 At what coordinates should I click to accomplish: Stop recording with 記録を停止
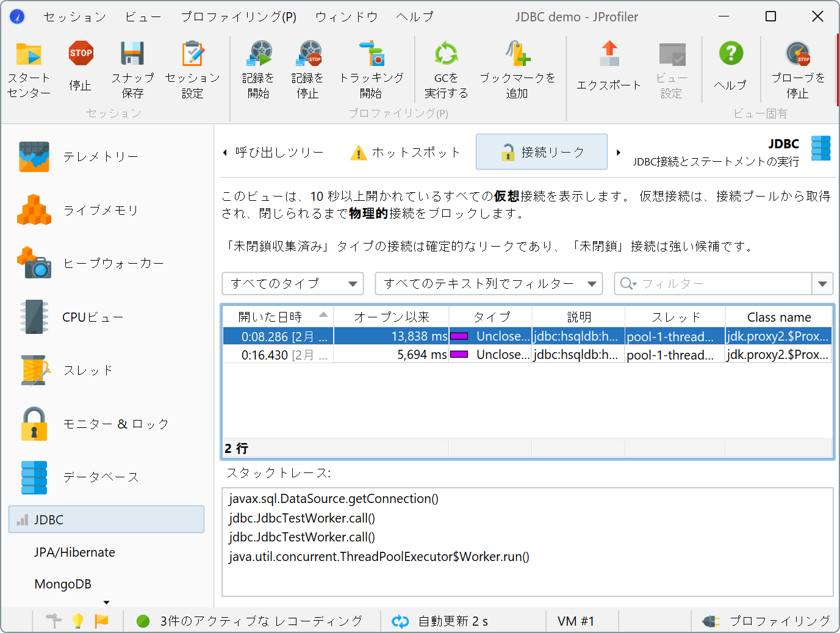pyautogui.click(x=308, y=71)
